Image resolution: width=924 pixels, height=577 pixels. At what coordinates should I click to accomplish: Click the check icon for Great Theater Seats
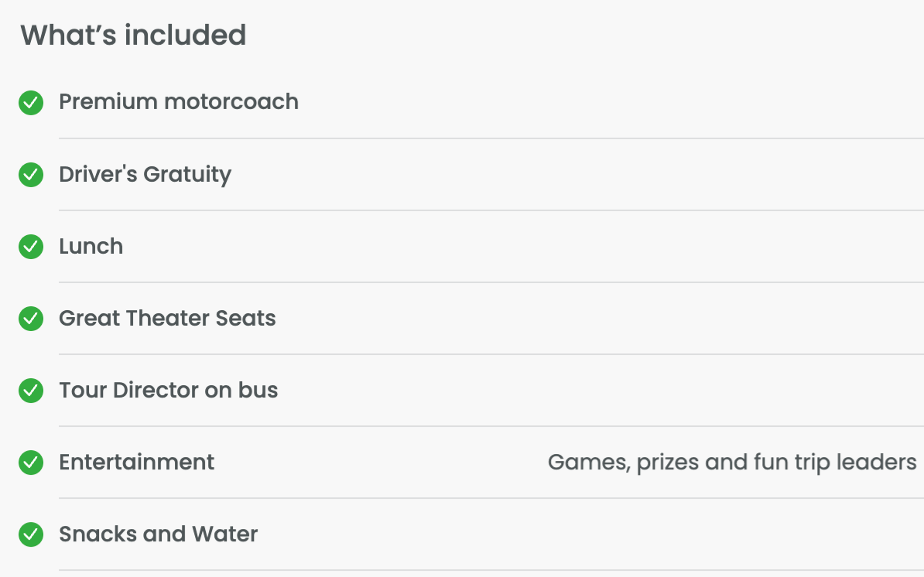point(31,319)
